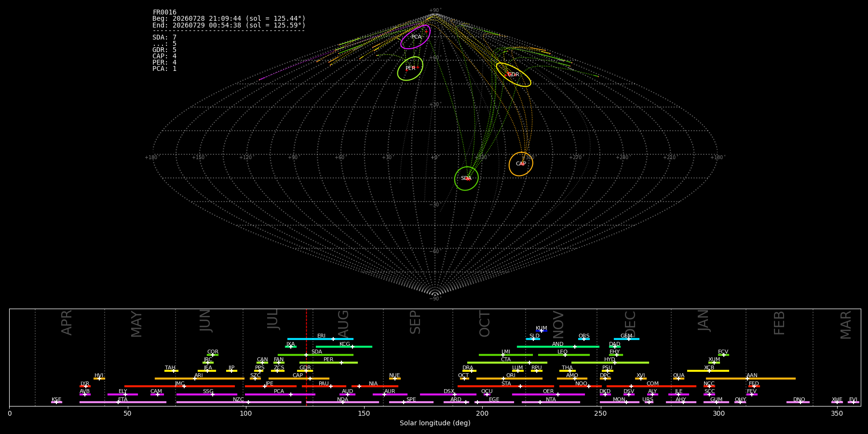Image resolution: width=868 pixels, height=434 pixels.
Task: Select the SDA radiant circle
Action: [466, 178]
